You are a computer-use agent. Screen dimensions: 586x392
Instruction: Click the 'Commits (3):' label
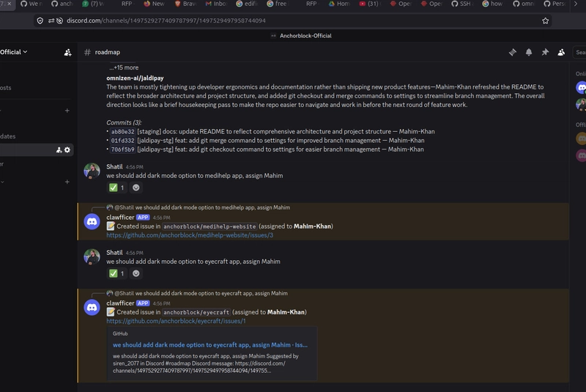(124, 122)
